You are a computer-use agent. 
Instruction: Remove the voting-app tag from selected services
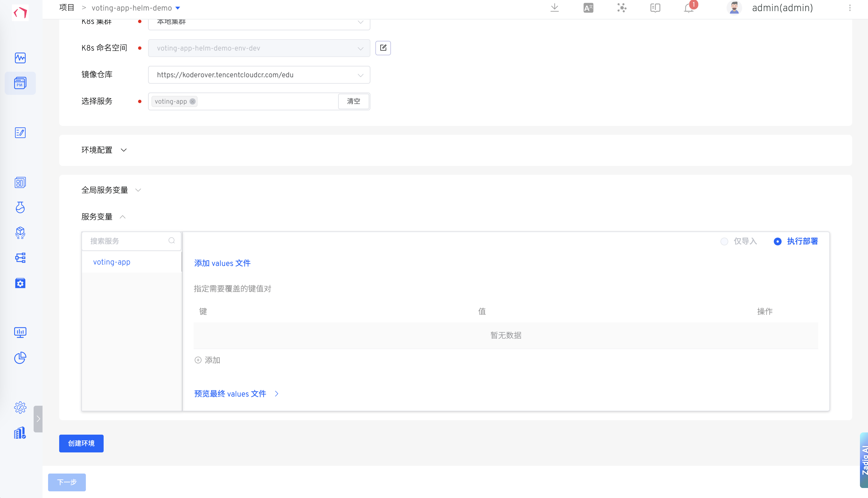coord(193,101)
